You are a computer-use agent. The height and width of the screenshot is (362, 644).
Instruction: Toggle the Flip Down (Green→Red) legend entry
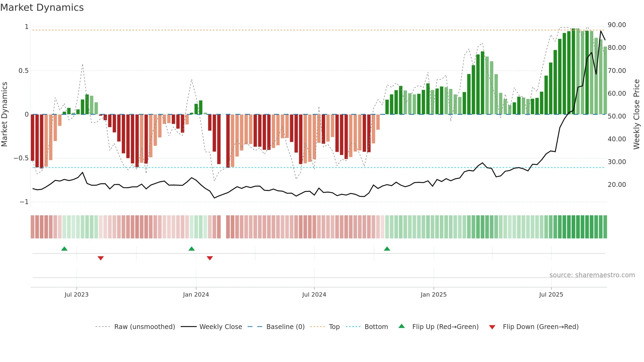533,327
